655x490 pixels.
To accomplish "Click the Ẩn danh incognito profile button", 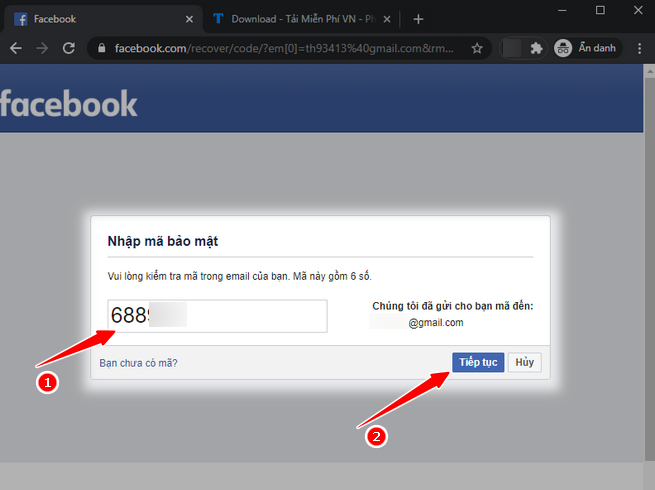I will [588, 48].
